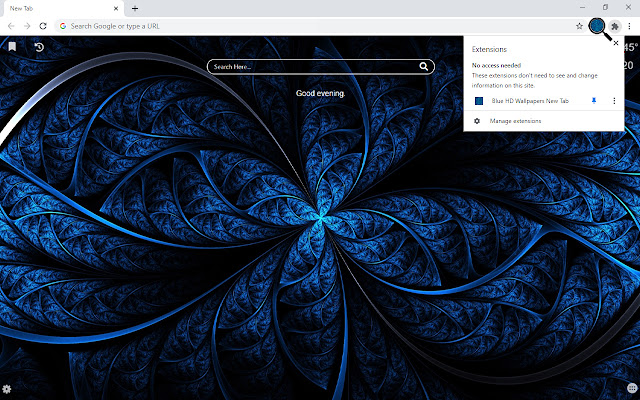Click the Google logo in address bar

click(x=63, y=26)
